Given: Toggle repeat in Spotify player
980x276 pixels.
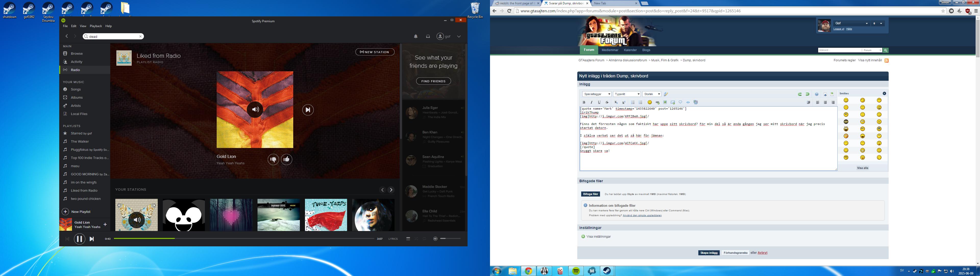Looking at the screenshot, I should click(424, 239).
